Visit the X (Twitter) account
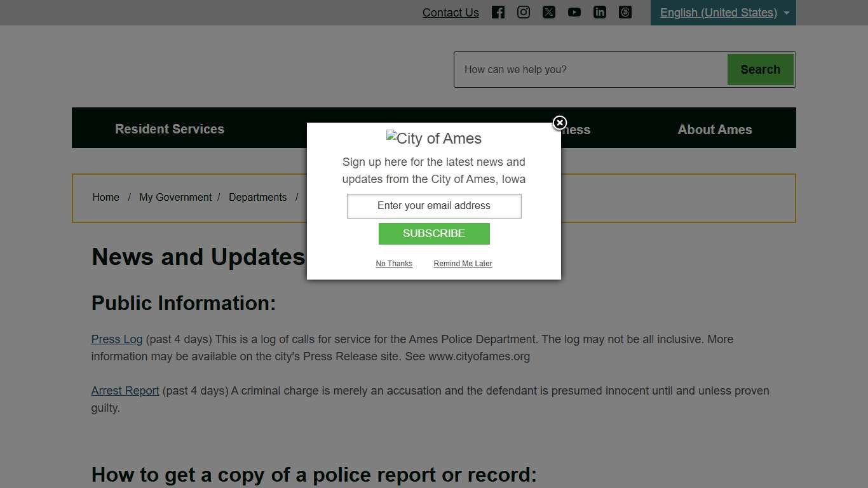The image size is (868, 488). (549, 12)
